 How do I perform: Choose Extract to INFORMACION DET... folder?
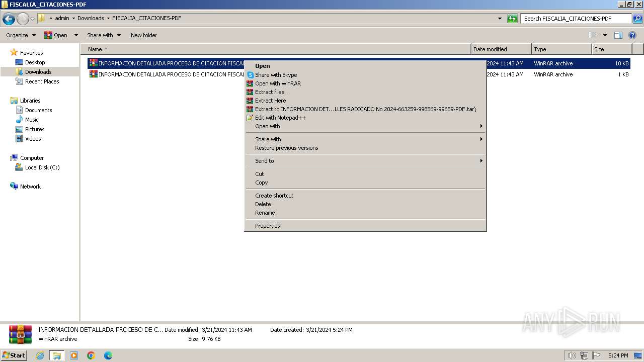pyautogui.click(x=365, y=109)
